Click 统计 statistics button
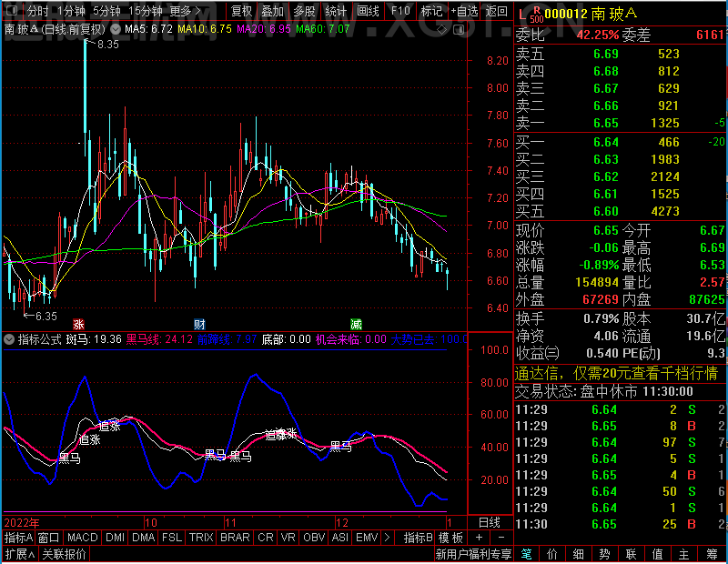The image size is (728, 564). point(336,11)
